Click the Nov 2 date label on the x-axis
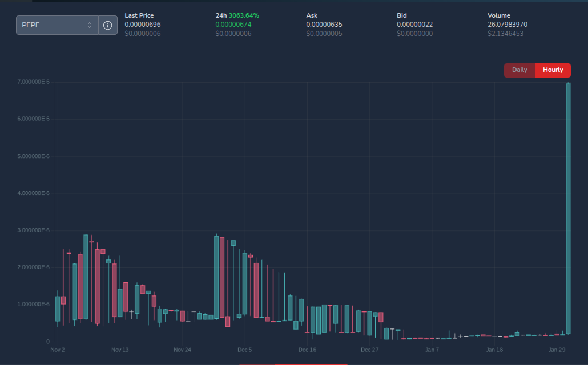Screen dimensions: 588x365 tap(58, 350)
